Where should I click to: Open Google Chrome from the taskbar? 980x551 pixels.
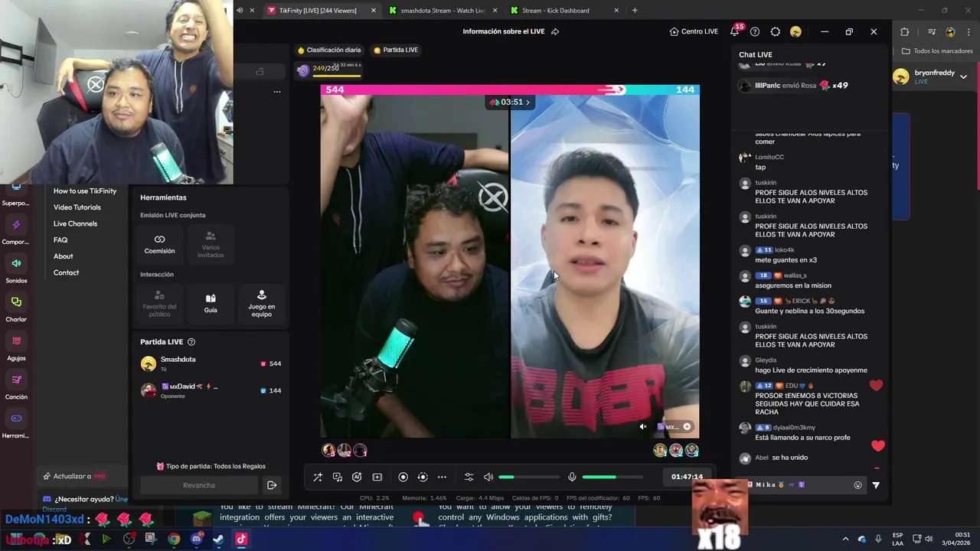click(x=174, y=539)
